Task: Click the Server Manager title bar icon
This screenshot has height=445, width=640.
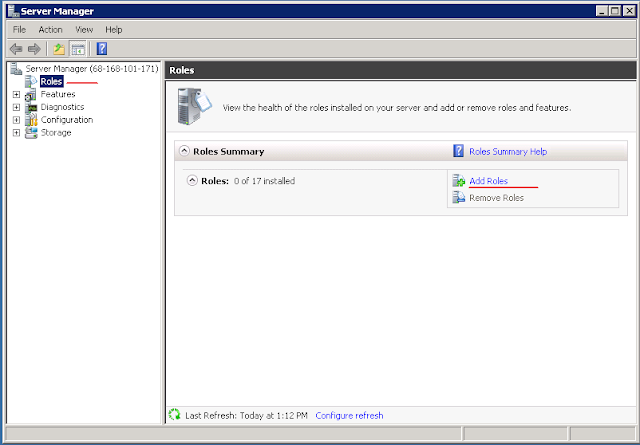Action: pyautogui.click(x=13, y=11)
